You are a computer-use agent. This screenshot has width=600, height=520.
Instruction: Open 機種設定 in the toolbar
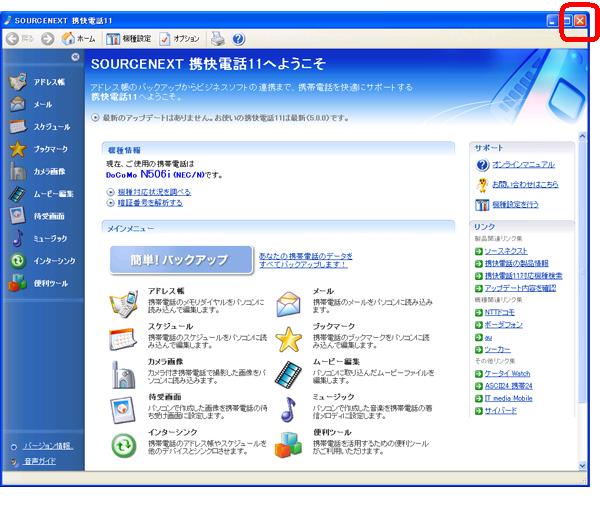tap(128, 39)
